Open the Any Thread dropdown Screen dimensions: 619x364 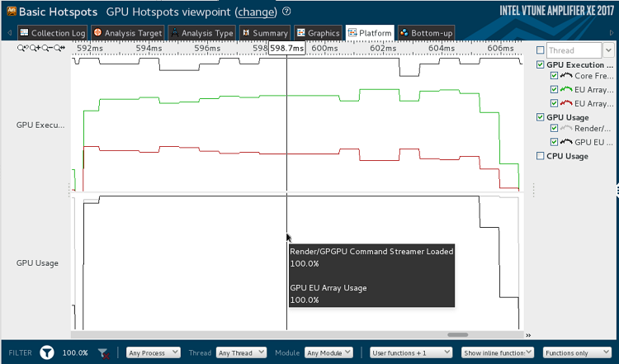click(241, 352)
